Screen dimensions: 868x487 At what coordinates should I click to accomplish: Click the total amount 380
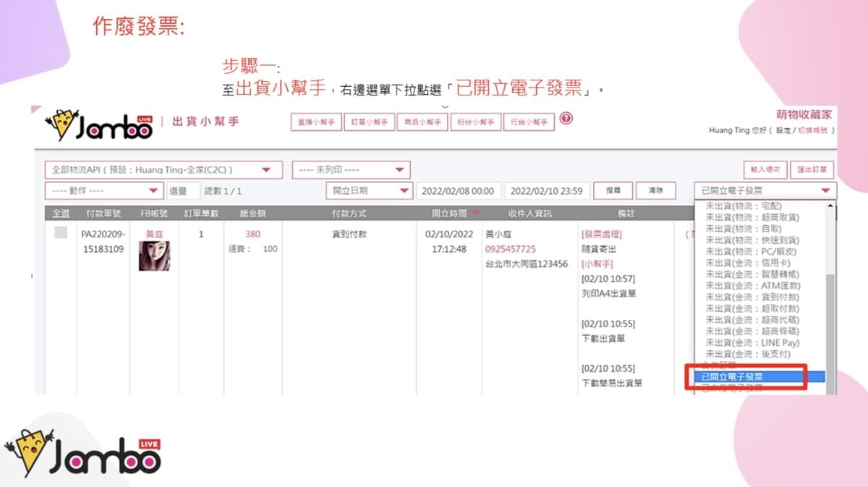tap(252, 234)
